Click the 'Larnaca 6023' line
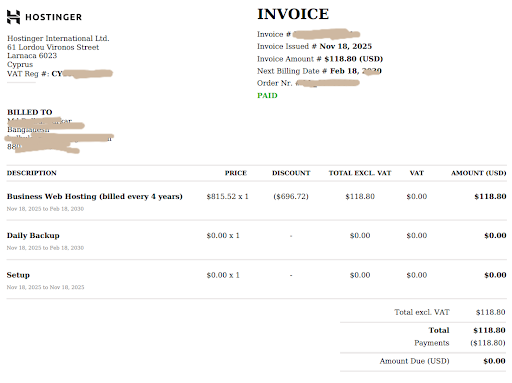The height and width of the screenshot is (383, 512). tap(32, 56)
